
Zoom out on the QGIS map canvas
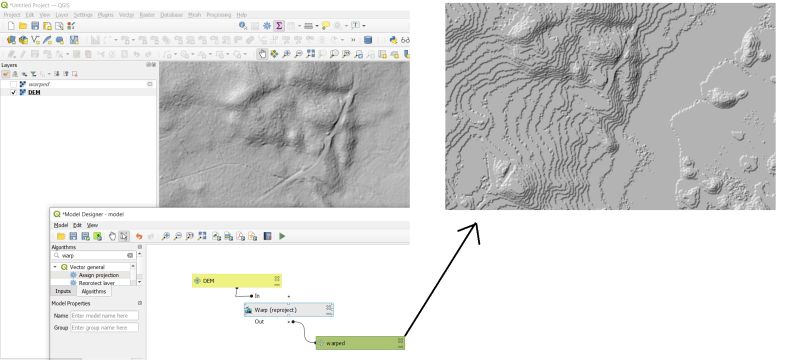[x=298, y=54]
